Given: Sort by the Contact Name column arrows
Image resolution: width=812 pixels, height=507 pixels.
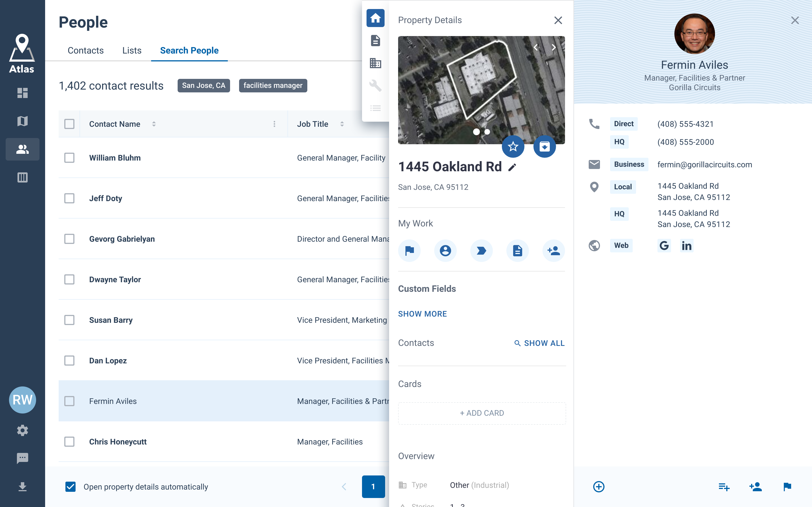Looking at the screenshot, I should pos(154,124).
